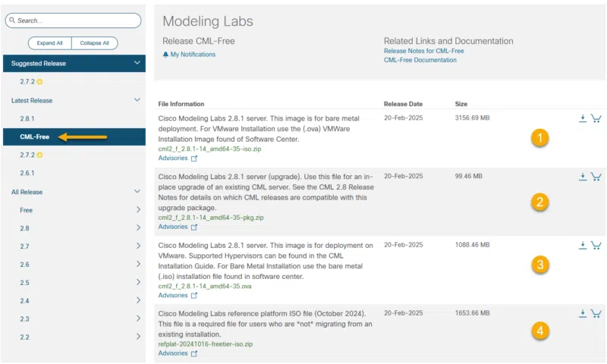
Task: Open My Notifications link
Action: coord(192,55)
